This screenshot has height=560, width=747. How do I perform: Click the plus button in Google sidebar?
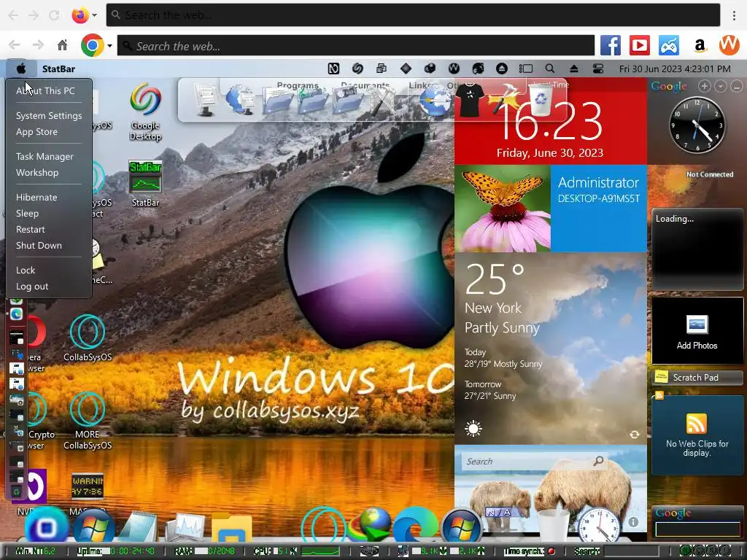[705, 86]
